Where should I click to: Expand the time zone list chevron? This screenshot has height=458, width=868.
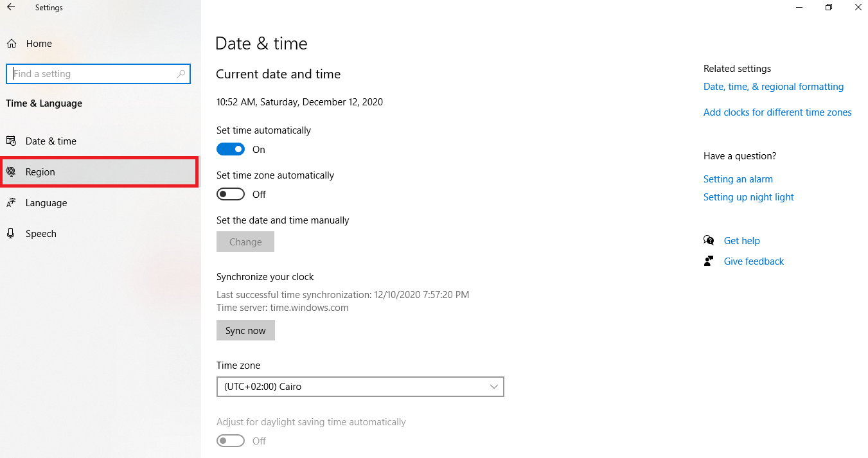click(494, 387)
